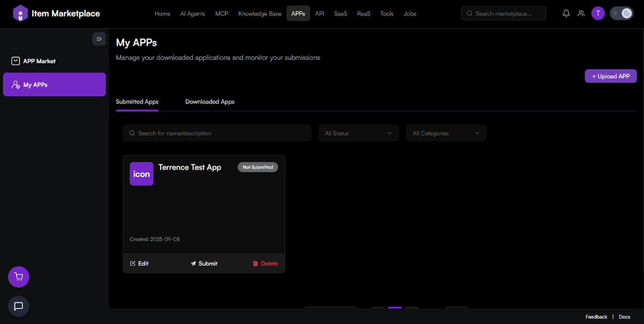Open the Knowledge Base menu item
Screen dimensions: 644x324
(260, 13)
